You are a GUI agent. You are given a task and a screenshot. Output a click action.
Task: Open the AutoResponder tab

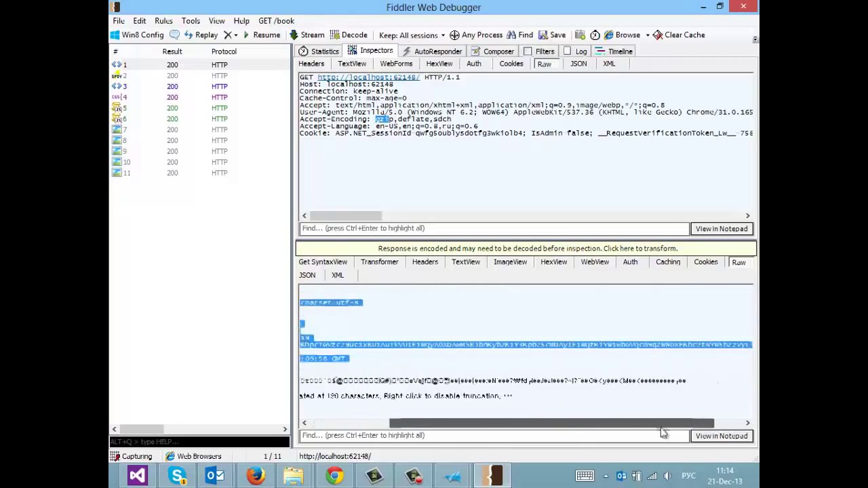432,52
